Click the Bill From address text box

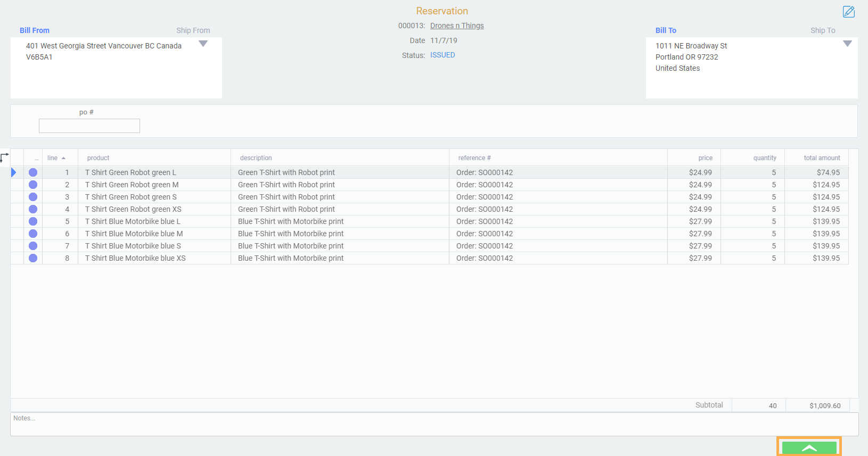(x=116, y=68)
